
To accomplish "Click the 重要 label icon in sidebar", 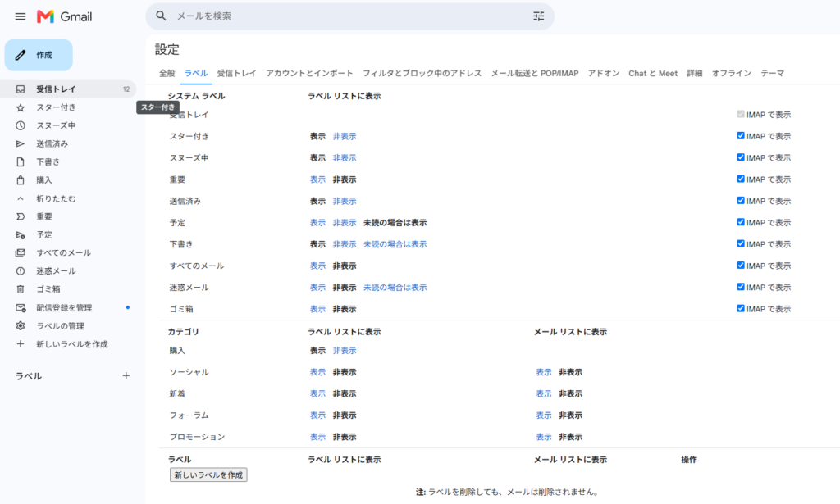I will 21,216.
